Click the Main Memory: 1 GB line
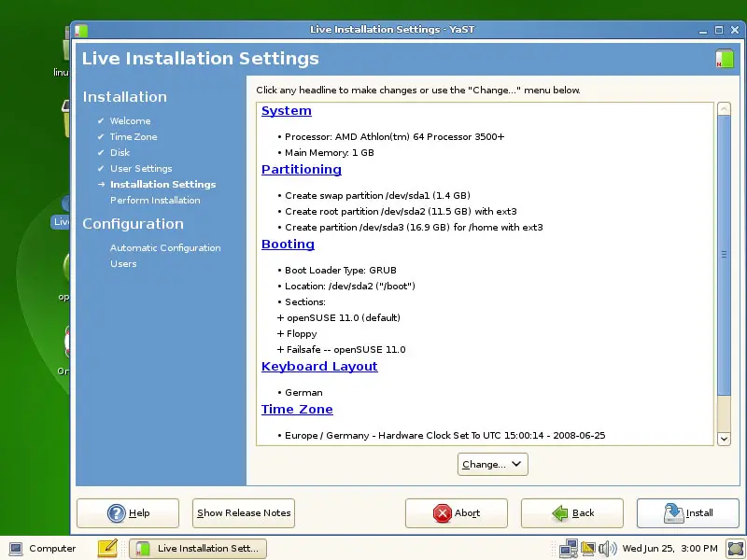The height and width of the screenshot is (560, 747). 330,153
